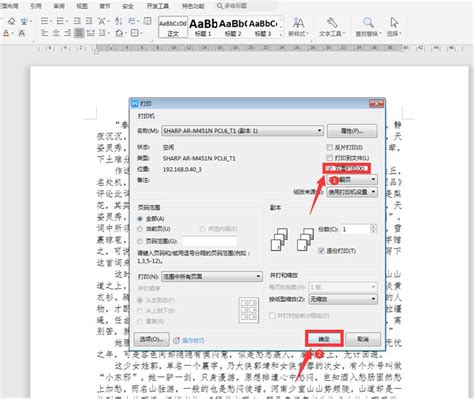Focus the page range text field

[x=209, y=241]
